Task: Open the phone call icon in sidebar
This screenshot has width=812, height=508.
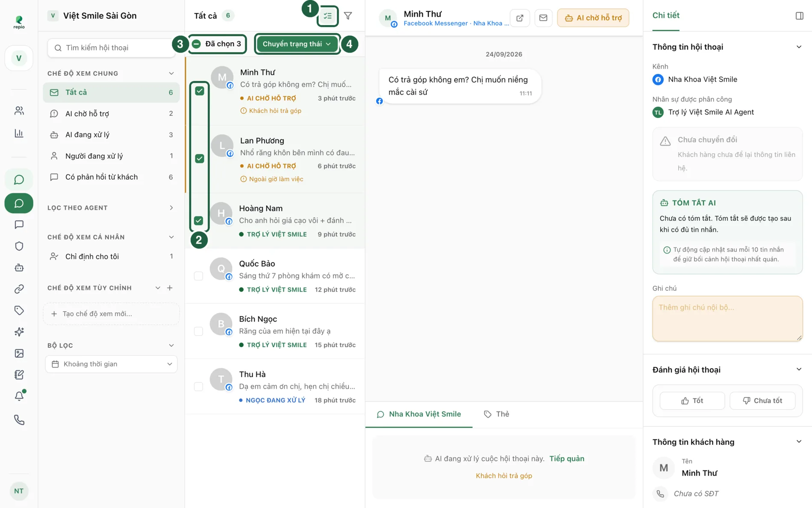Action: point(19,420)
